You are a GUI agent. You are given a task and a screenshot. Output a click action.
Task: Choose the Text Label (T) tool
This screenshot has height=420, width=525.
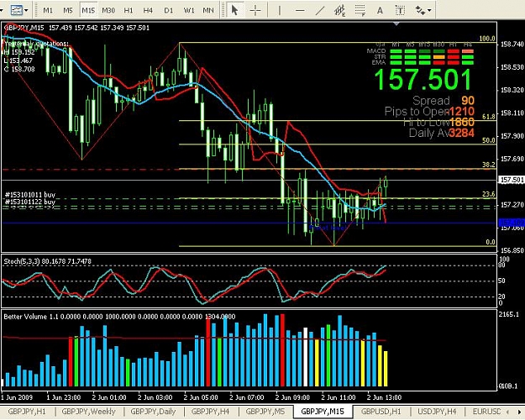(400, 10)
